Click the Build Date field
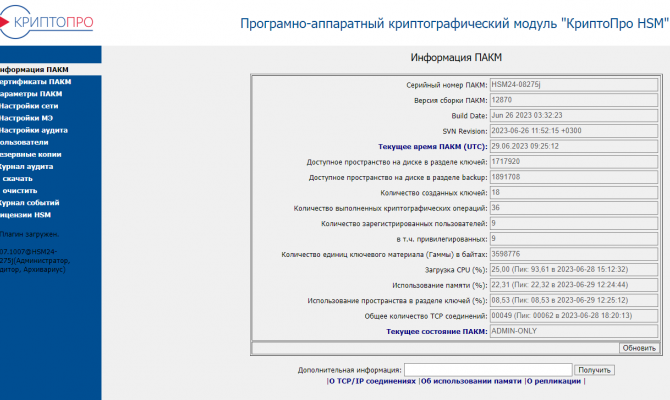Viewport: 670px width, 400px height. point(574,115)
